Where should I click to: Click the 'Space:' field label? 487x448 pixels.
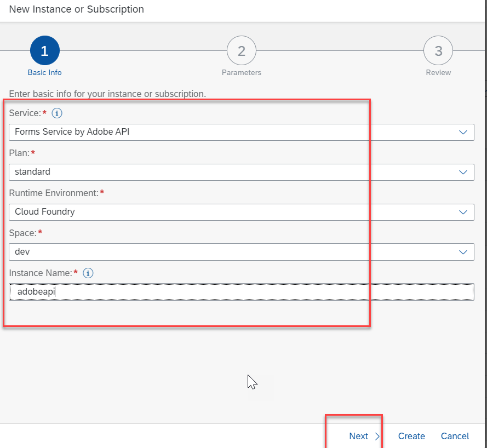pos(22,233)
